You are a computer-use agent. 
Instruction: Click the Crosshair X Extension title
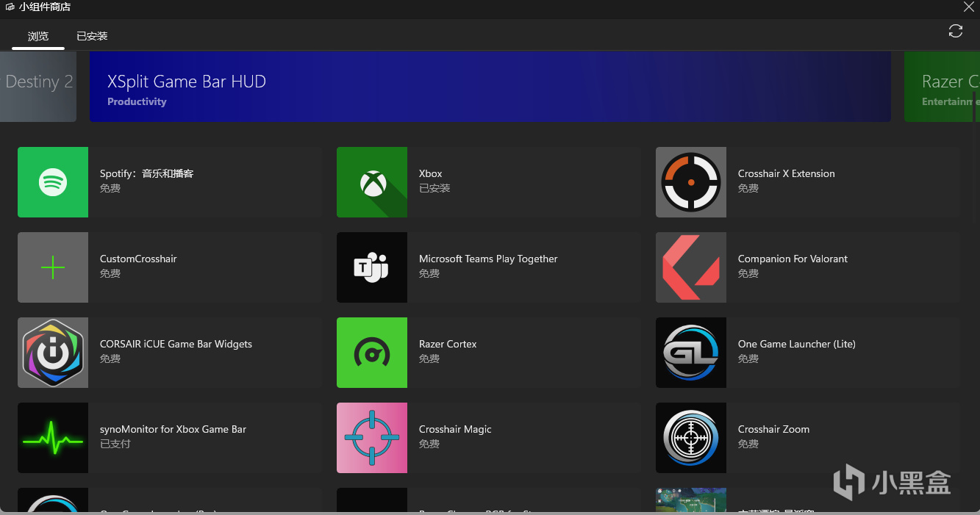click(787, 174)
